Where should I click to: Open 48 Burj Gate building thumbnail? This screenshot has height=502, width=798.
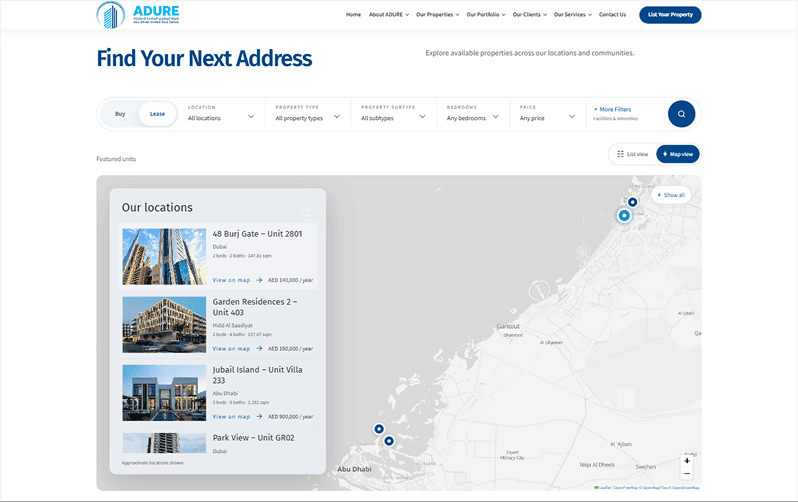[164, 256]
